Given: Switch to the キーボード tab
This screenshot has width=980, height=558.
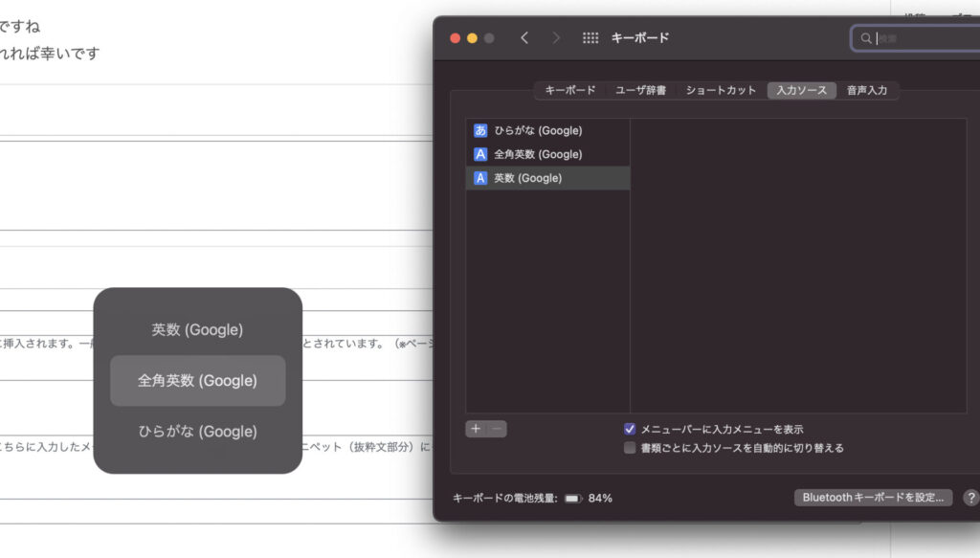Looking at the screenshot, I should coord(570,91).
